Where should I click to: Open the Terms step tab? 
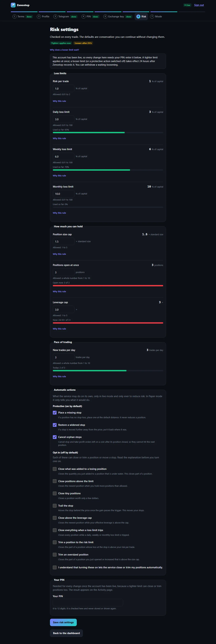point(22,17)
